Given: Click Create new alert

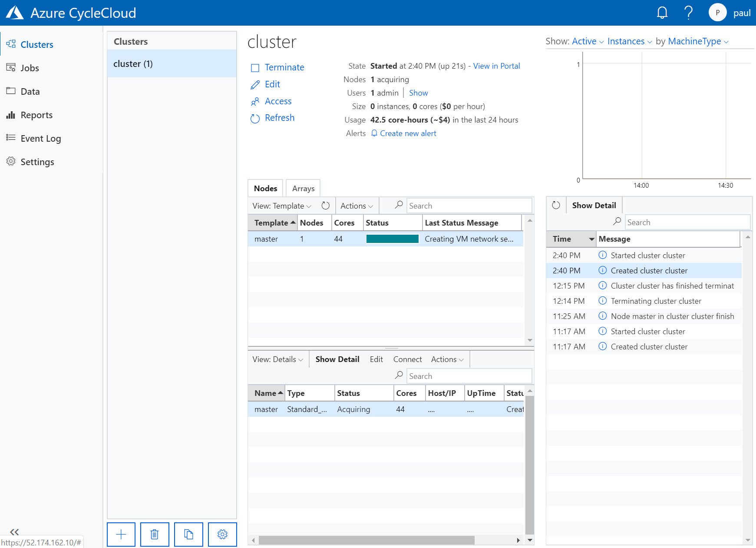Looking at the screenshot, I should [404, 133].
